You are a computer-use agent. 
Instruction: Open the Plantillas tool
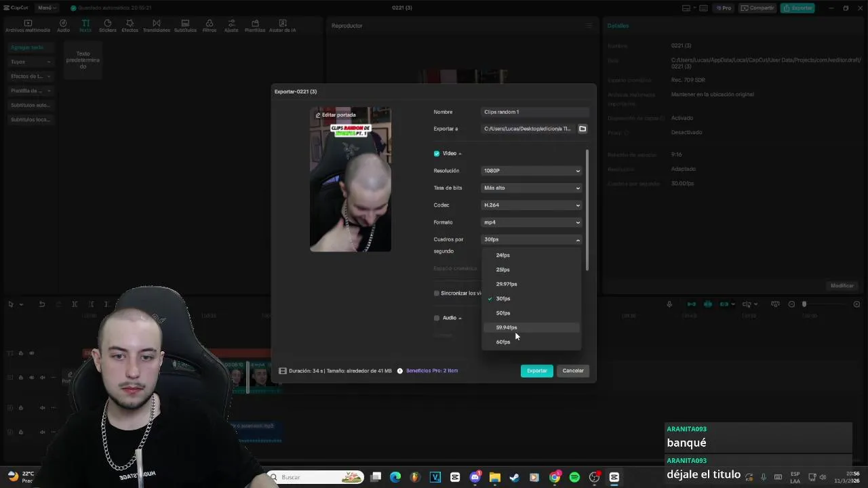coord(255,26)
